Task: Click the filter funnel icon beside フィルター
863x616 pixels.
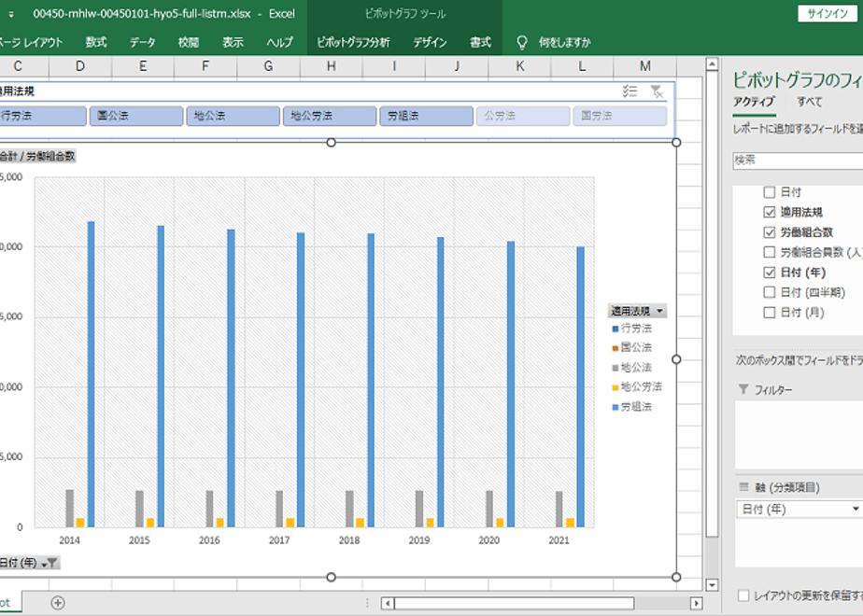Action: [x=743, y=389]
